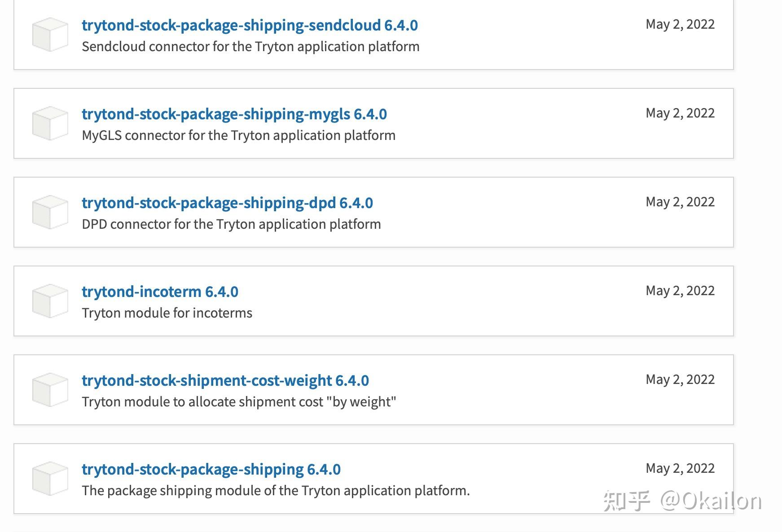The height and width of the screenshot is (532, 782).
Task: Click the 'DPD connector for the Tryton application platform' text
Action: [231, 223]
